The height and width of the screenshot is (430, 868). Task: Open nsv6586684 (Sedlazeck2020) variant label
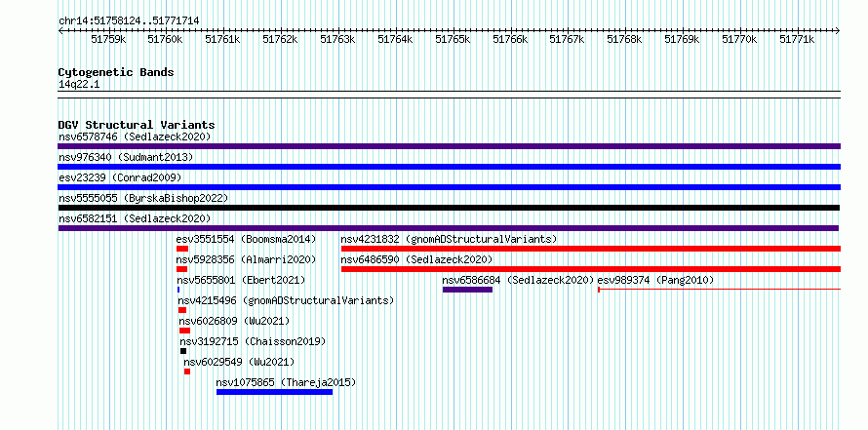coord(518,280)
